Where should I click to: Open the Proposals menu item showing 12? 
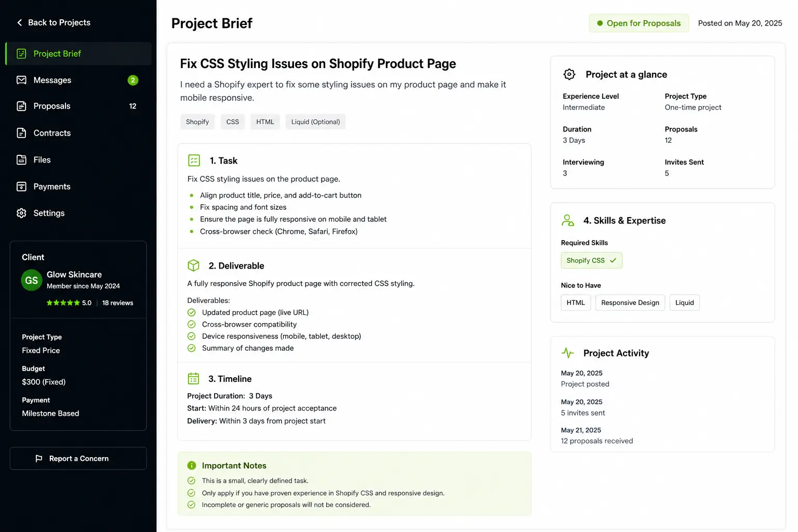click(x=78, y=106)
